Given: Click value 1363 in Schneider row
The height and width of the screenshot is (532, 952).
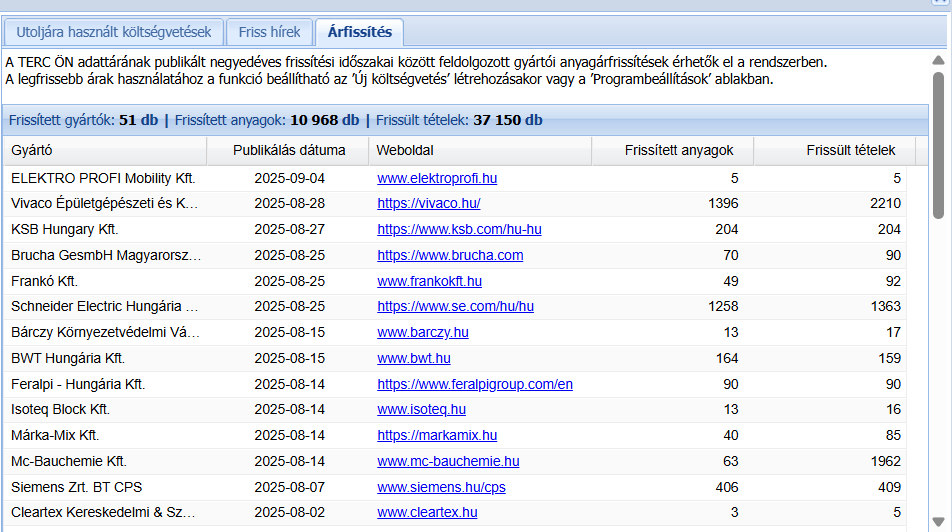Looking at the screenshot, I should pyautogui.click(x=885, y=307).
